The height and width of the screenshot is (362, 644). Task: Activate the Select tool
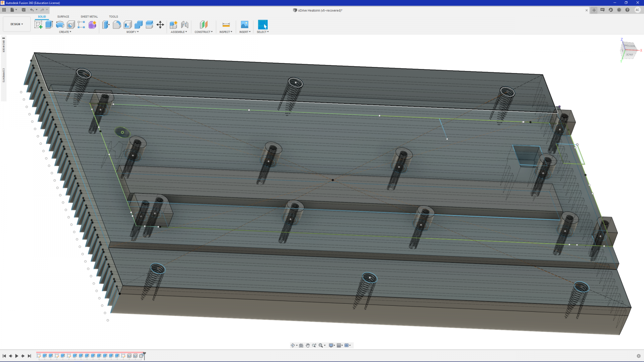click(x=262, y=25)
